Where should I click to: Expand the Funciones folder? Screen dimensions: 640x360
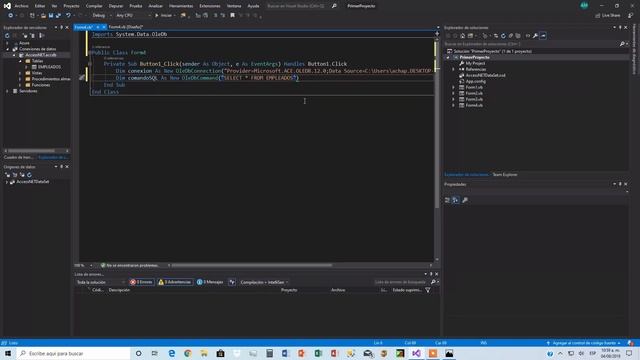click(x=20, y=85)
